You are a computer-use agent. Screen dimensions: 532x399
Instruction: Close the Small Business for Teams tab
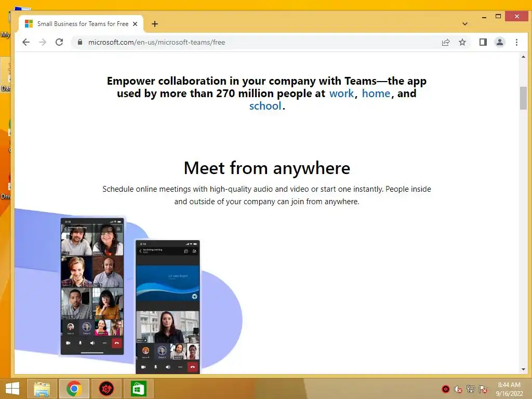135,24
